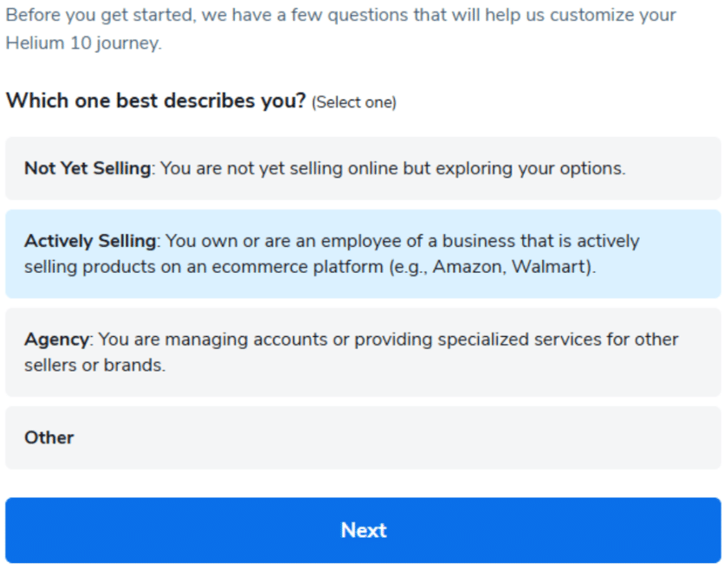728x569 pixels.
Task: Click the 'Helium 10 journey' intro text
Action: click(x=83, y=43)
